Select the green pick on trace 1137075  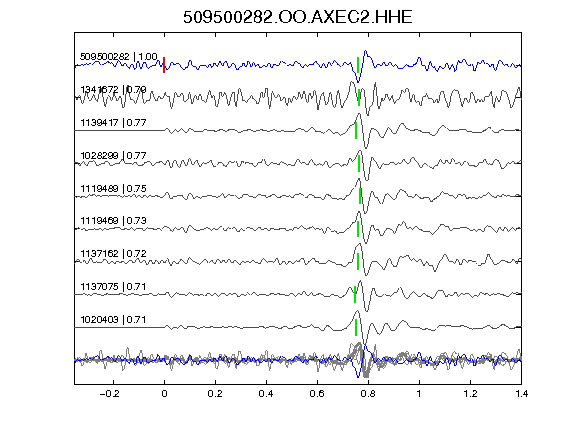click(x=355, y=294)
